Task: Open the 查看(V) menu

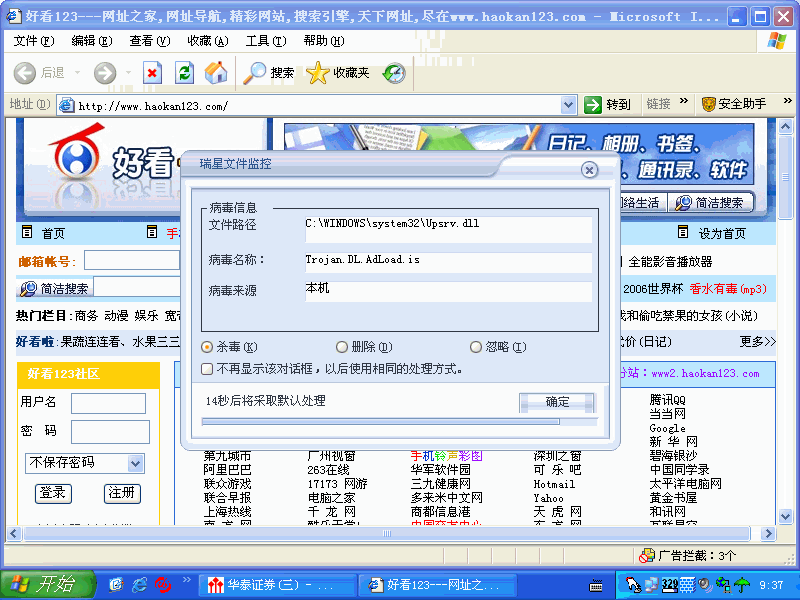Action: [x=149, y=41]
